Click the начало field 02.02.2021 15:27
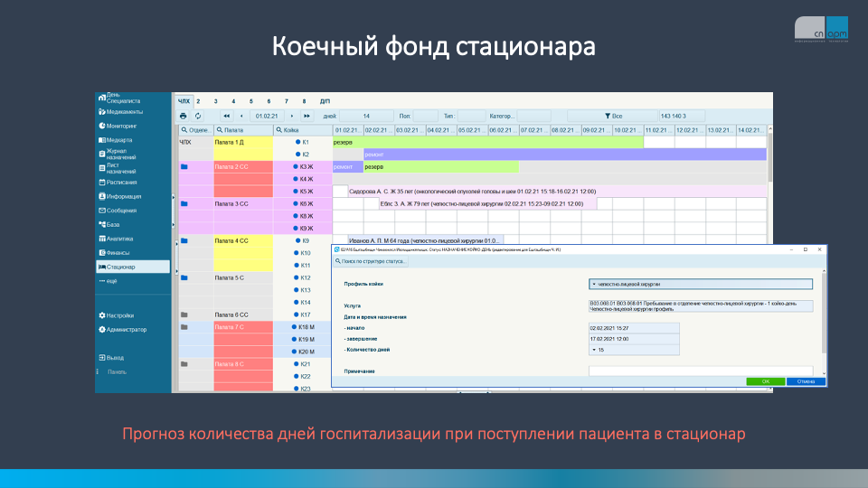 point(634,328)
